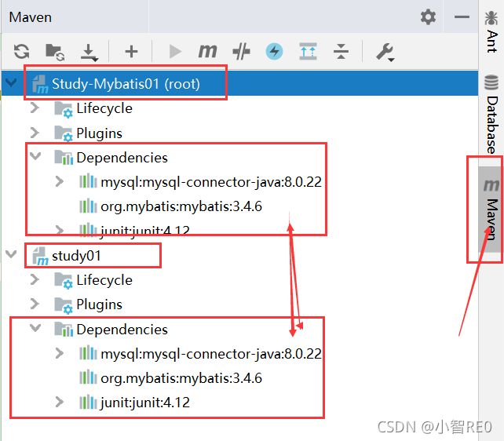Expand Plugins under Study-Mybatis01
The height and width of the screenshot is (441, 504).
[35, 133]
